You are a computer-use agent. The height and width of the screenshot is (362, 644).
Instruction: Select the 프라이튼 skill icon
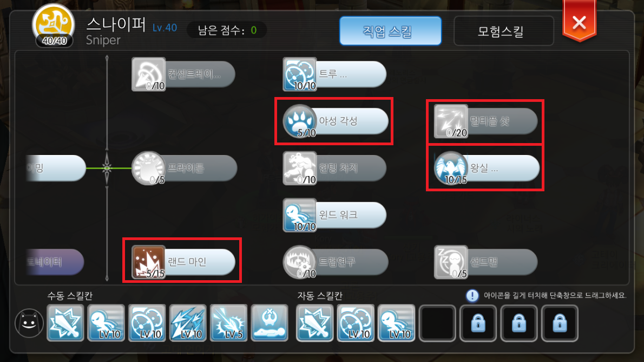click(x=148, y=168)
